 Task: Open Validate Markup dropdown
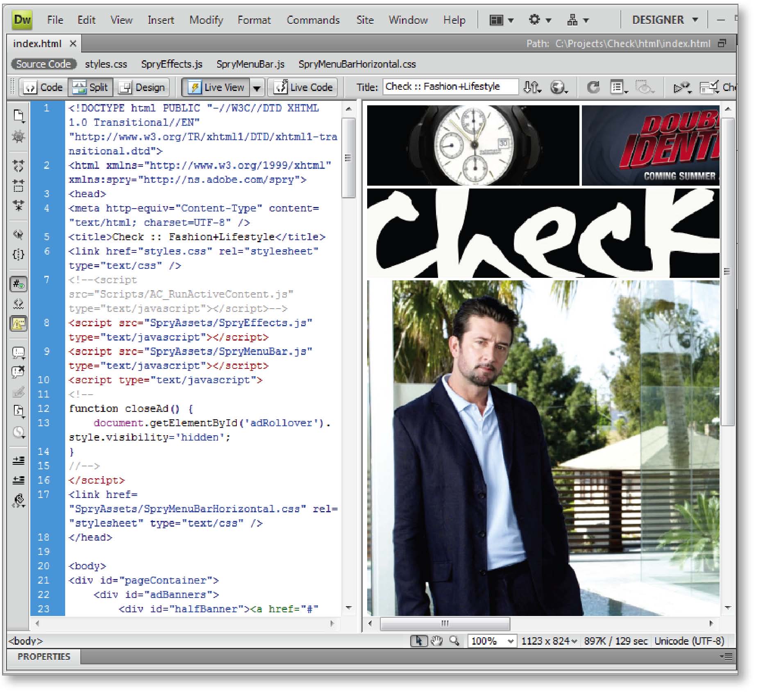(683, 87)
